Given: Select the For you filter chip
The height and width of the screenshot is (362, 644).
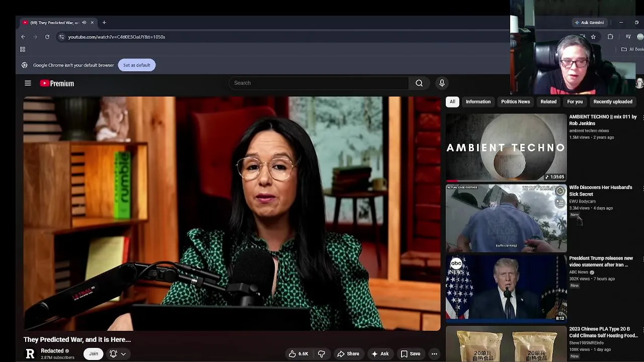Looking at the screenshot, I should coord(575,102).
